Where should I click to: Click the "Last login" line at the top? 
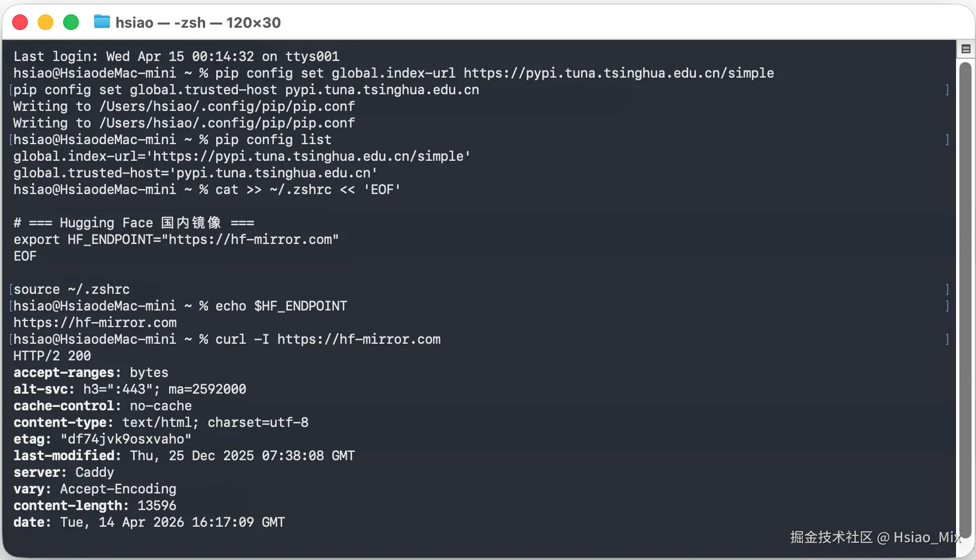[176, 57]
